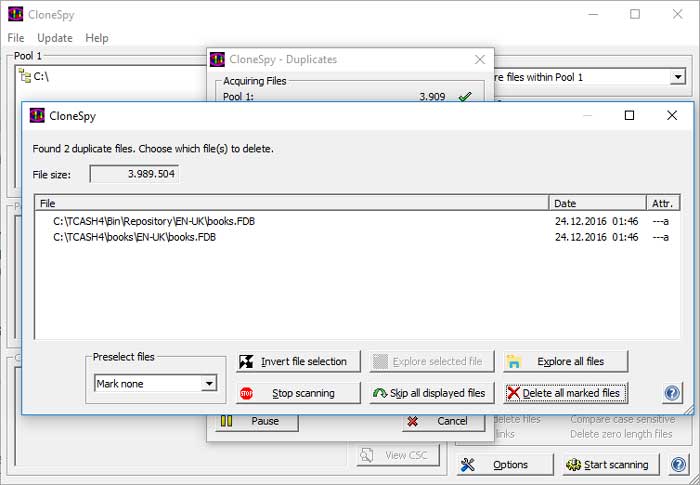This screenshot has width=700, height=485.
Task: Sort by the File column header
Action: click(292, 203)
